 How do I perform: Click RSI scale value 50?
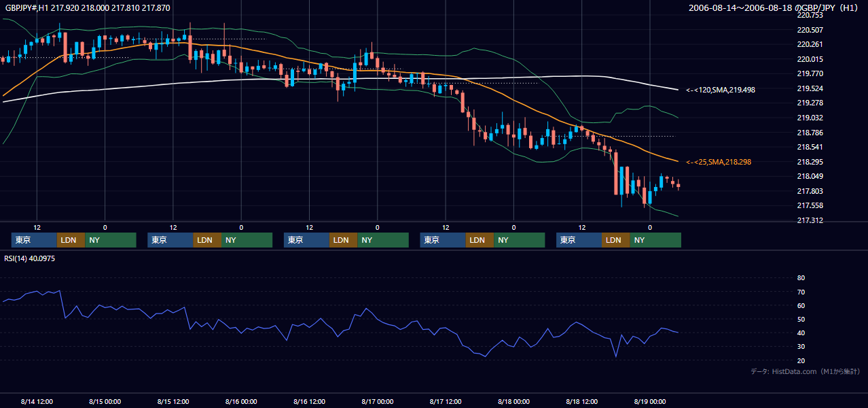[x=801, y=319]
